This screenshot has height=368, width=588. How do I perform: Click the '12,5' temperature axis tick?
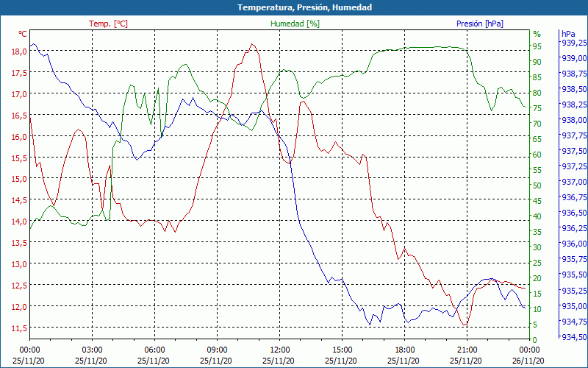point(20,286)
